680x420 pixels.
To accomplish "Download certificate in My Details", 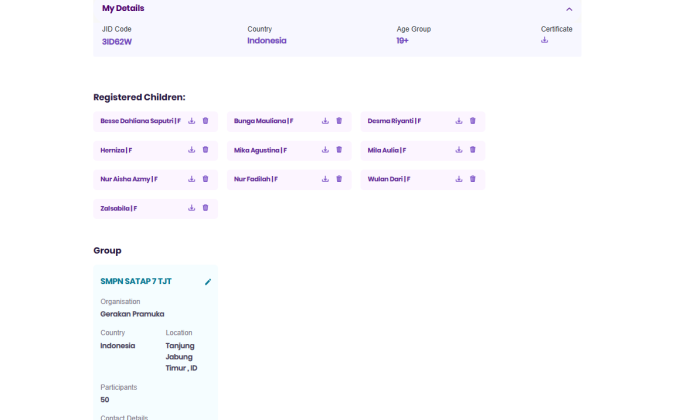I will [545, 40].
